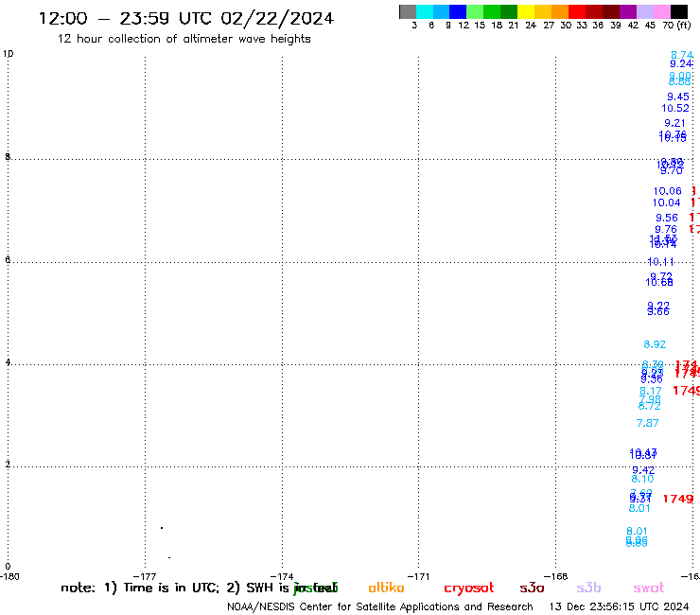Click longitude axis label '-171'

pyautogui.click(x=418, y=576)
